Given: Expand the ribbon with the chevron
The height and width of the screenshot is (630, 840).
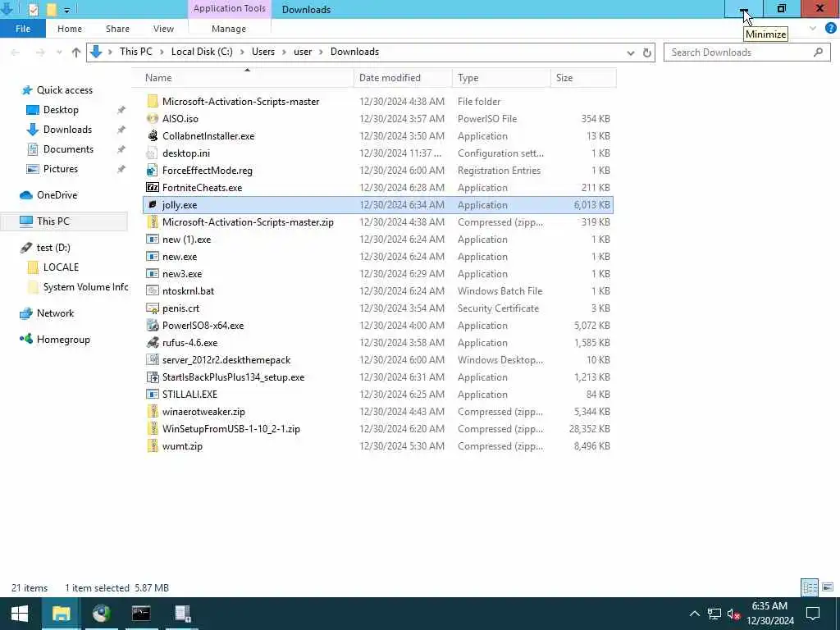Looking at the screenshot, I should (x=813, y=29).
